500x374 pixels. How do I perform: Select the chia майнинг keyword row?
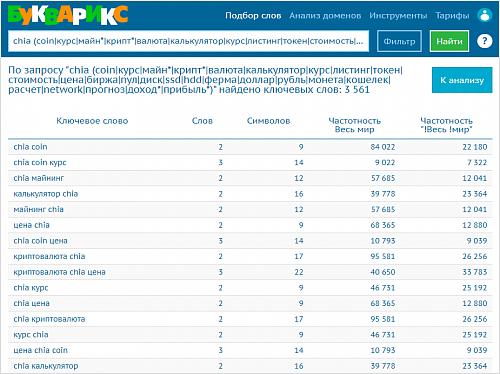click(250, 178)
